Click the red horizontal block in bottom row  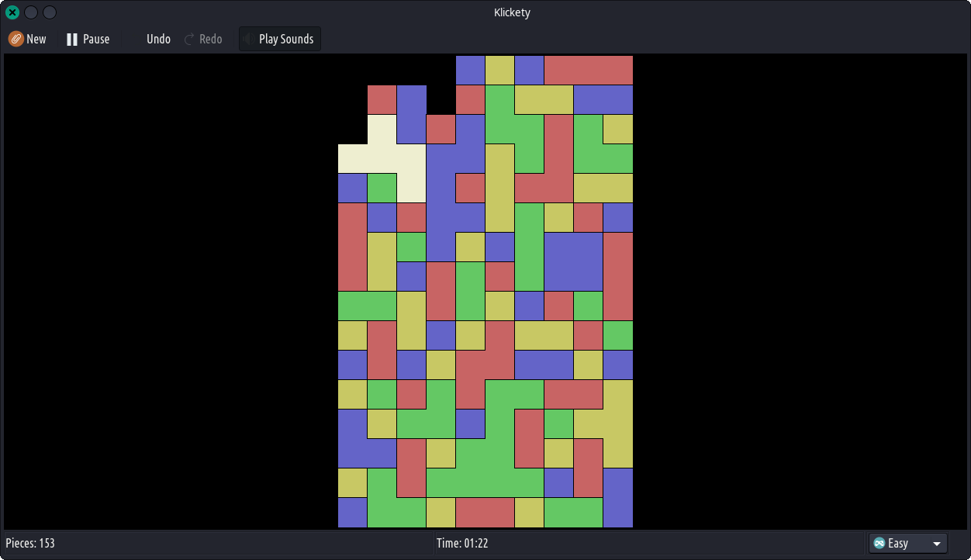coord(485,513)
